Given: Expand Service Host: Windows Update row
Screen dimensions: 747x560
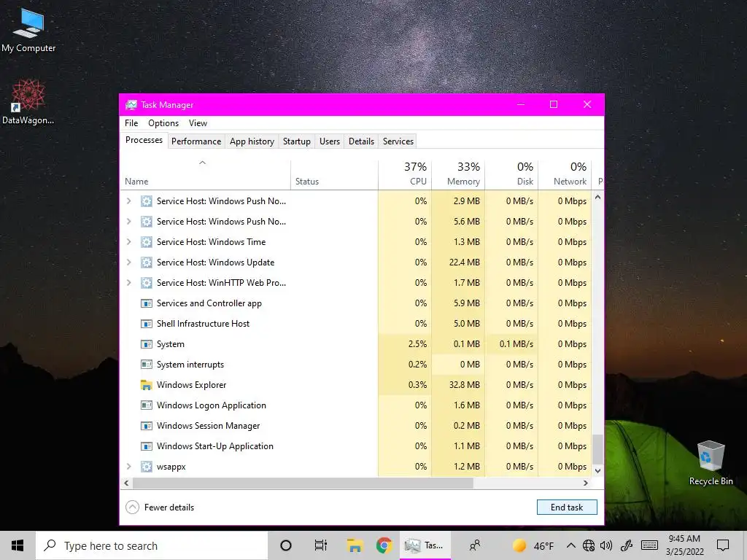Looking at the screenshot, I should click(x=128, y=262).
